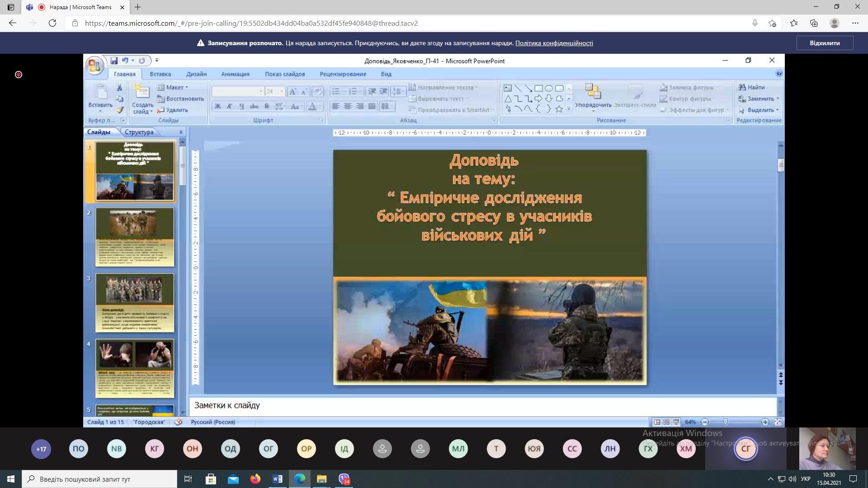Viewport: 868px width, 488px height.
Task: Select the Rectangle shape tool
Action: point(538,88)
